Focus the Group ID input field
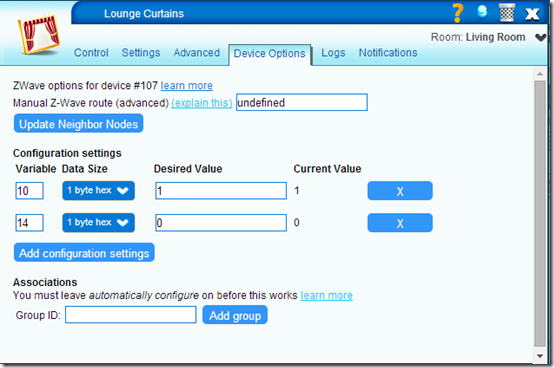This screenshot has width=554, height=368. (x=131, y=315)
